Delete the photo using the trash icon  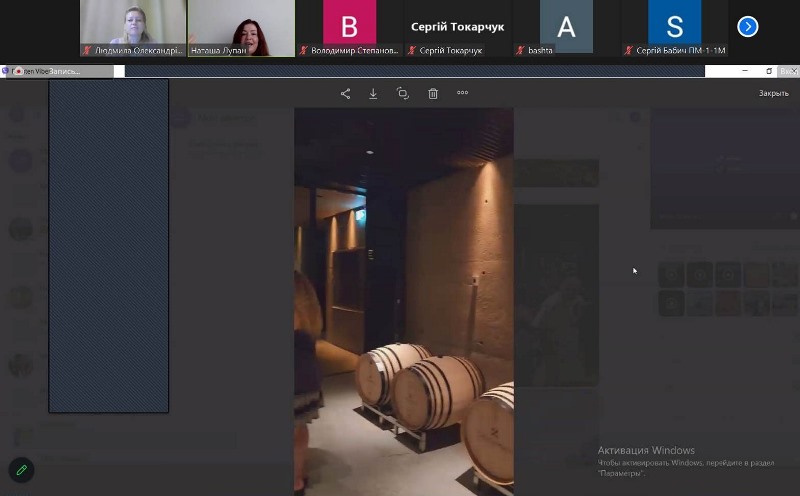(433, 93)
